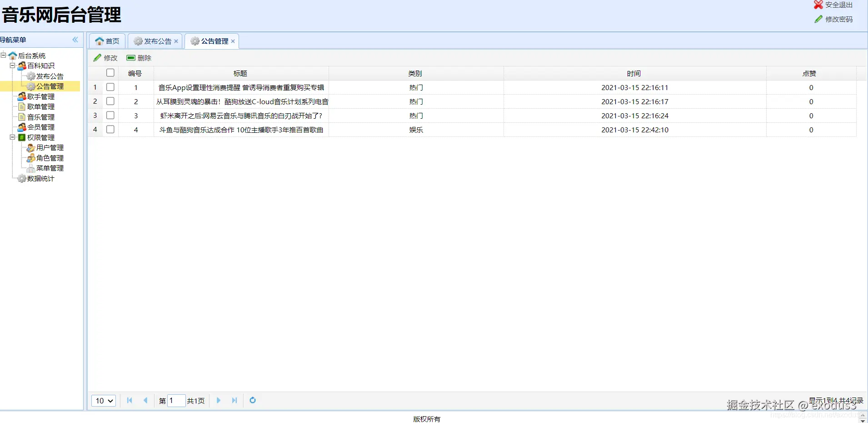Go to the next page arrow
868x423 pixels.
pos(219,400)
